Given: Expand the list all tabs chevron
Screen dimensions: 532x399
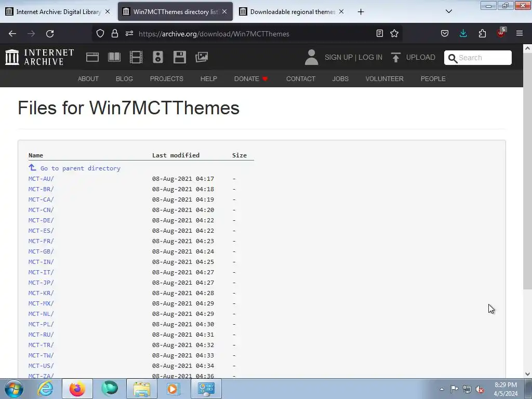Looking at the screenshot, I should coord(448,11).
